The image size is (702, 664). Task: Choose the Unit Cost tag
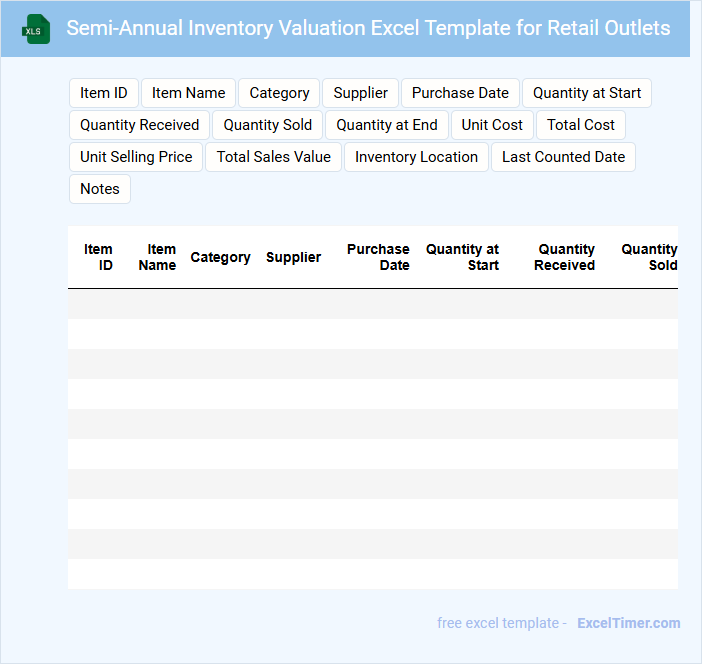tap(492, 125)
